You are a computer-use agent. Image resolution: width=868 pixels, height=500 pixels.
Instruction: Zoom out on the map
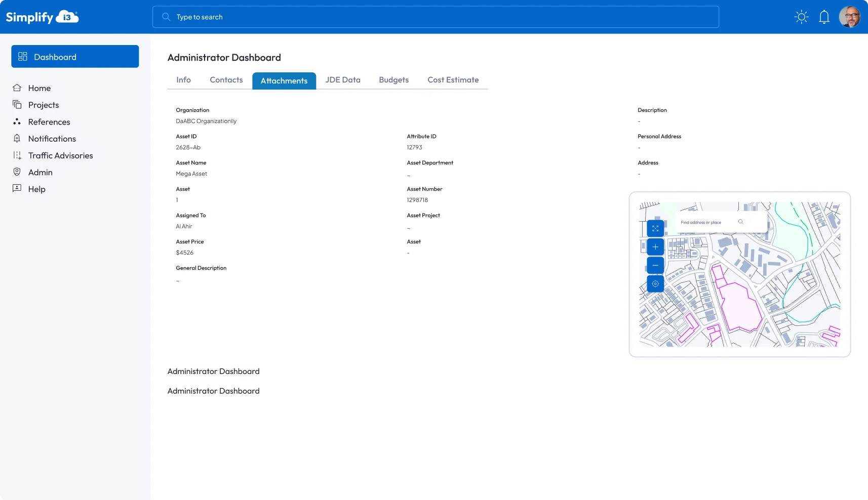pyautogui.click(x=655, y=265)
